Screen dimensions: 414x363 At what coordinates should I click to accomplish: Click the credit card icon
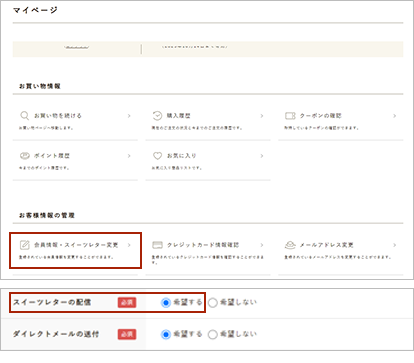point(157,245)
